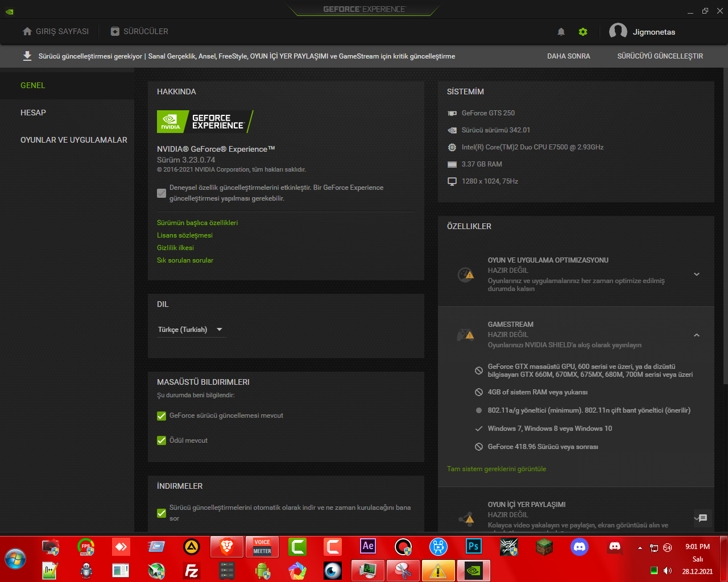Click DAHA SONRA to postpone update
Image resolution: width=728 pixels, height=582 pixels.
pyautogui.click(x=569, y=56)
